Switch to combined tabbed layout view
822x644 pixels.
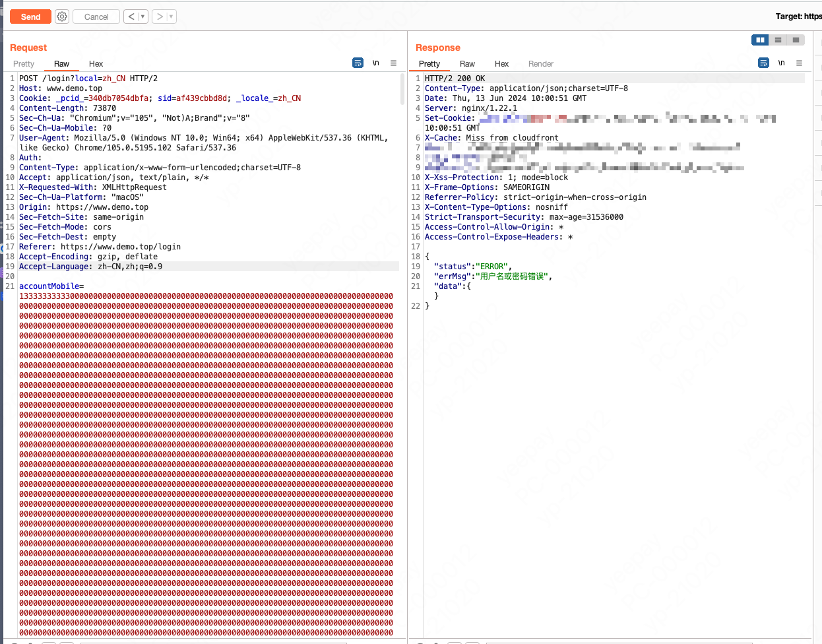796,40
